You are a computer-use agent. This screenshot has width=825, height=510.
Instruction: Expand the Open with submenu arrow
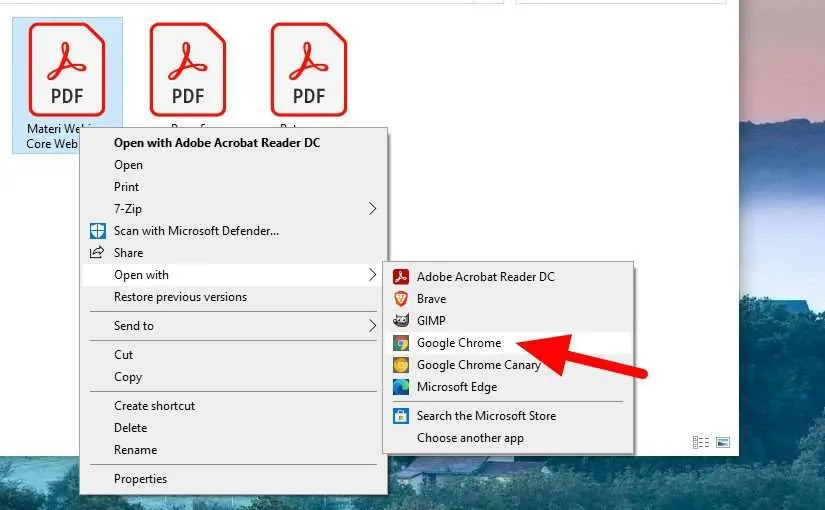373,275
